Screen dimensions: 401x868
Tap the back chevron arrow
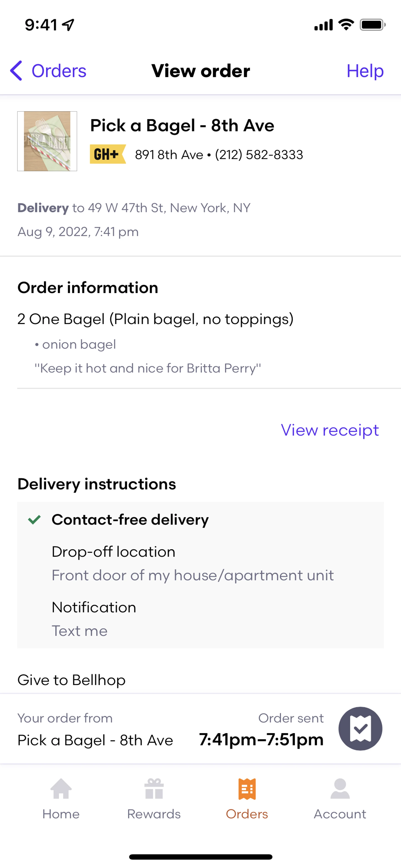(x=16, y=71)
